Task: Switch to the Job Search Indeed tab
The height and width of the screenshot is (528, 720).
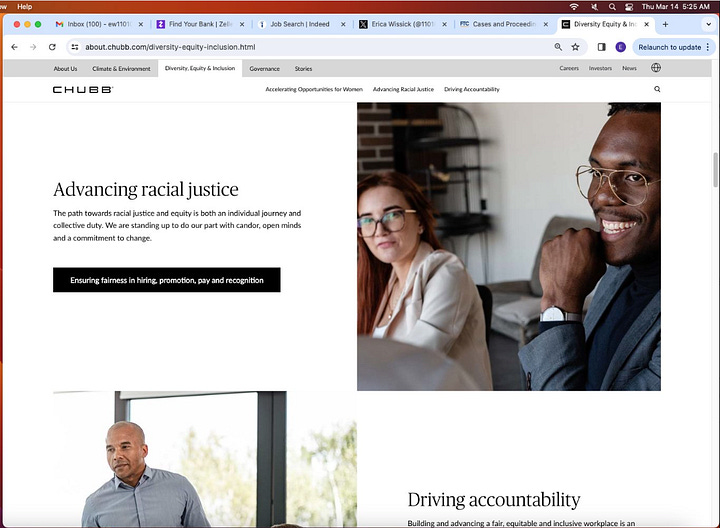Action: 301,24
